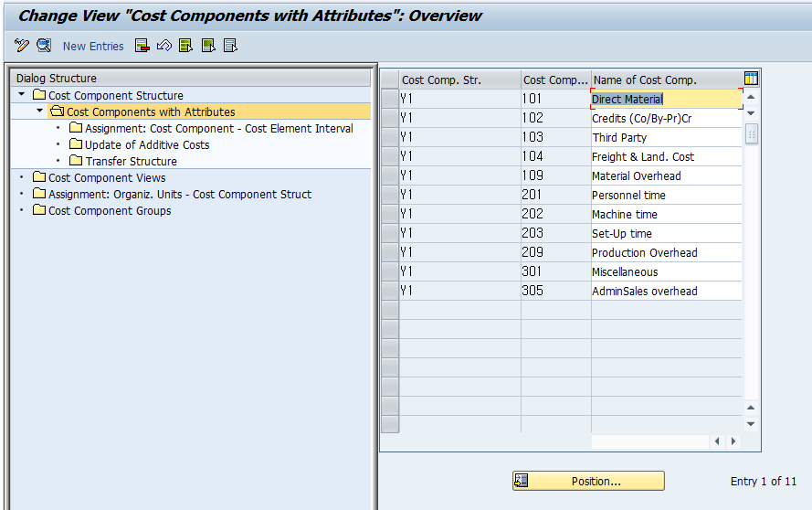
Task: Collapse Cost Components with Attributes node
Action: tap(40, 111)
